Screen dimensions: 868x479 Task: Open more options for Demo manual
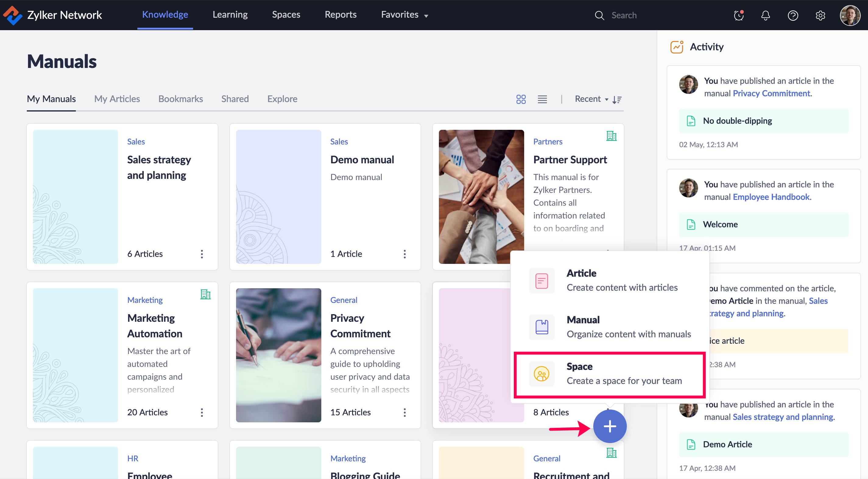405,254
